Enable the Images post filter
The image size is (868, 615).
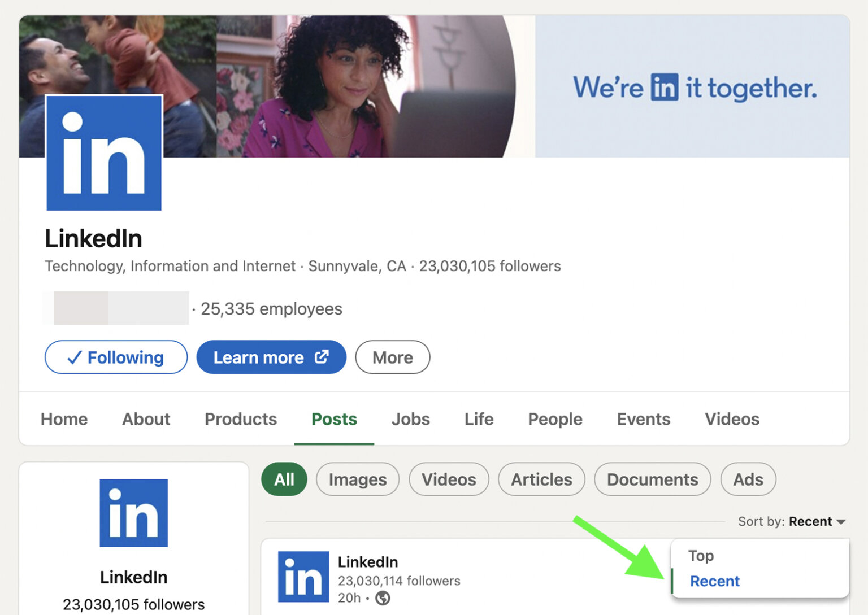(357, 479)
